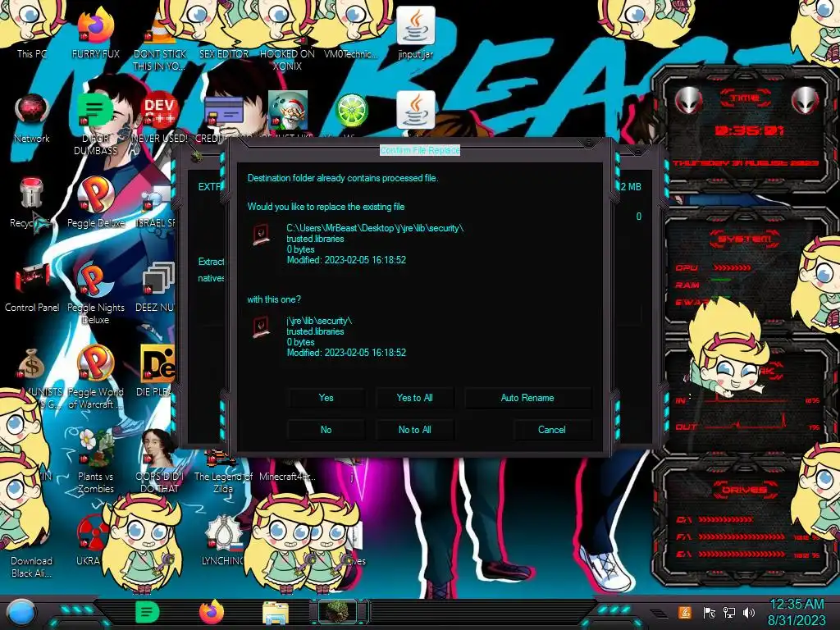Open the green DUMBASS chat shortcut icon
Screen dimensions: 840x630
pos(95,110)
